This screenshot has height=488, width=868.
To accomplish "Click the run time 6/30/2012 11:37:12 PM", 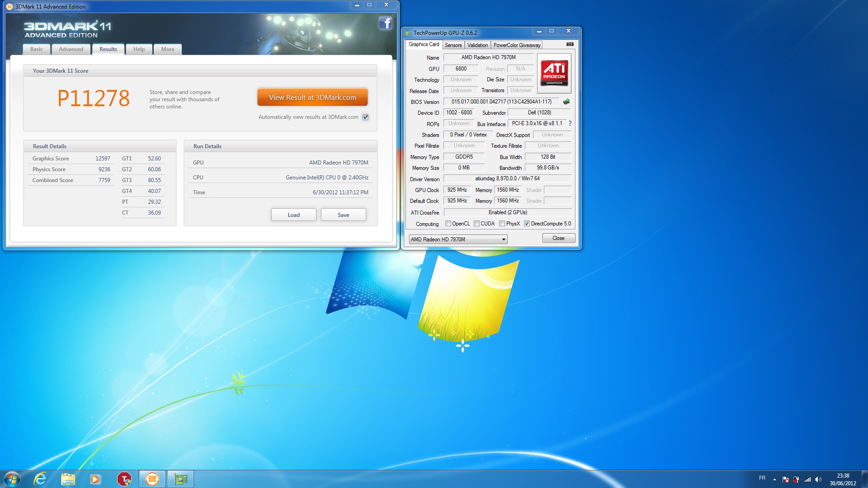I will coord(340,192).
